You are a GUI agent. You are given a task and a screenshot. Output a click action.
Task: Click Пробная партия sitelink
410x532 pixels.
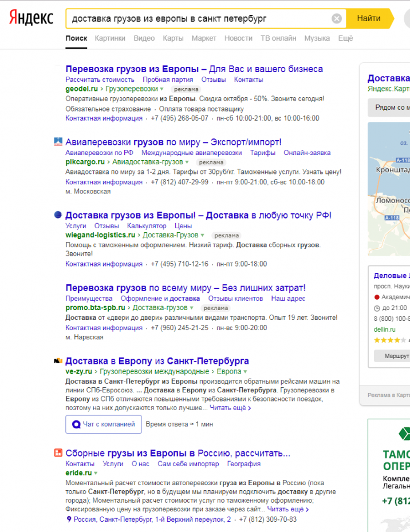[x=168, y=80]
